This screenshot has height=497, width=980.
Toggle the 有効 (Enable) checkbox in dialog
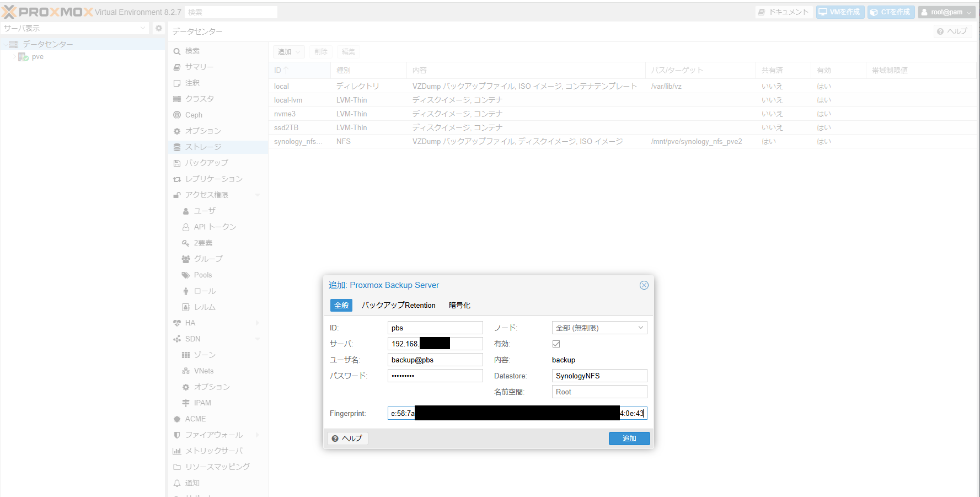(556, 344)
